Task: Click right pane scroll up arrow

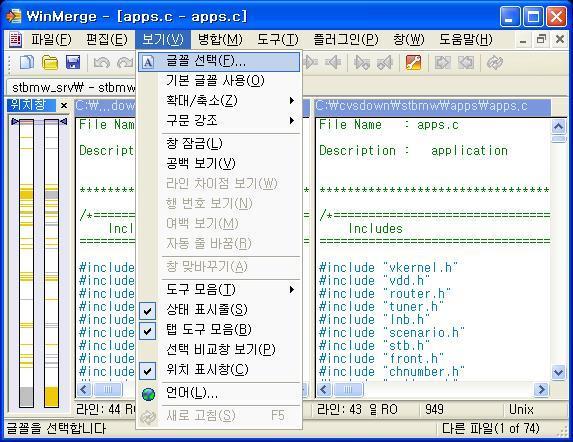Action: pyautogui.click(x=558, y=127)
